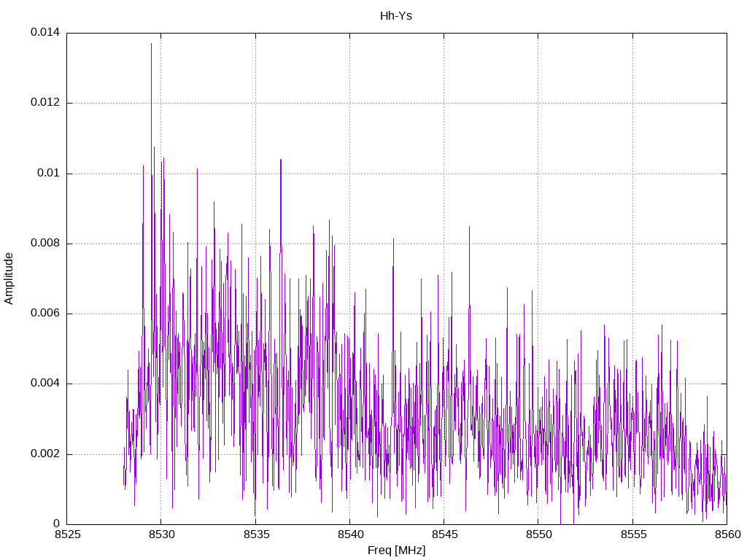The width and height of the screenshot is (747, 560).
Task: Click the y-axis tick label 0.002
Action: (x=45, y=454)
